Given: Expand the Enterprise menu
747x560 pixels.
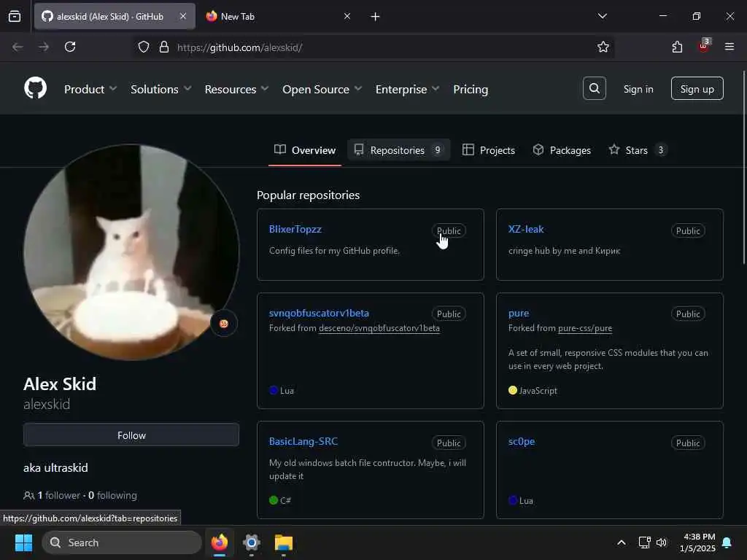Looking at the screenshot, I should click(407, 89).
